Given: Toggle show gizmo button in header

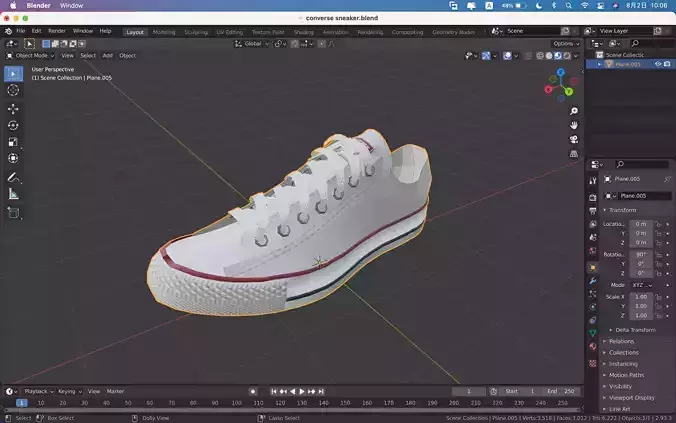Looking at the screenshot, I should pyautogui.click(x=486, y=56).
